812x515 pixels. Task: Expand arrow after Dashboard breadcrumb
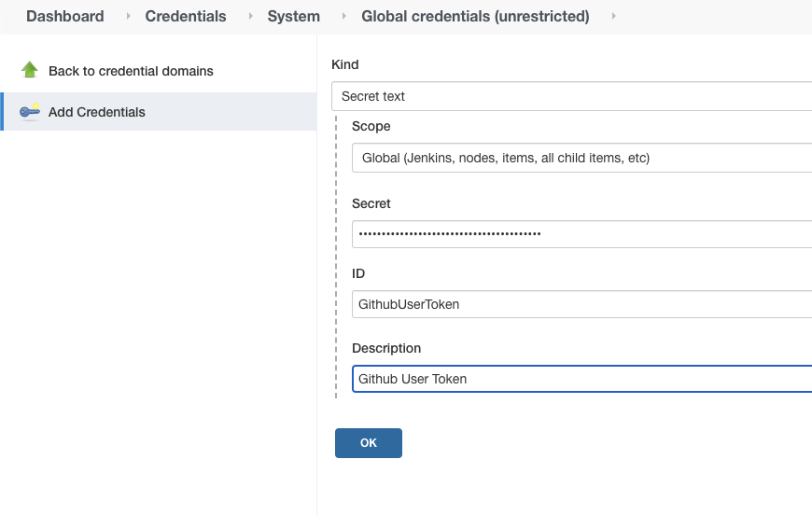click(128, 16)
